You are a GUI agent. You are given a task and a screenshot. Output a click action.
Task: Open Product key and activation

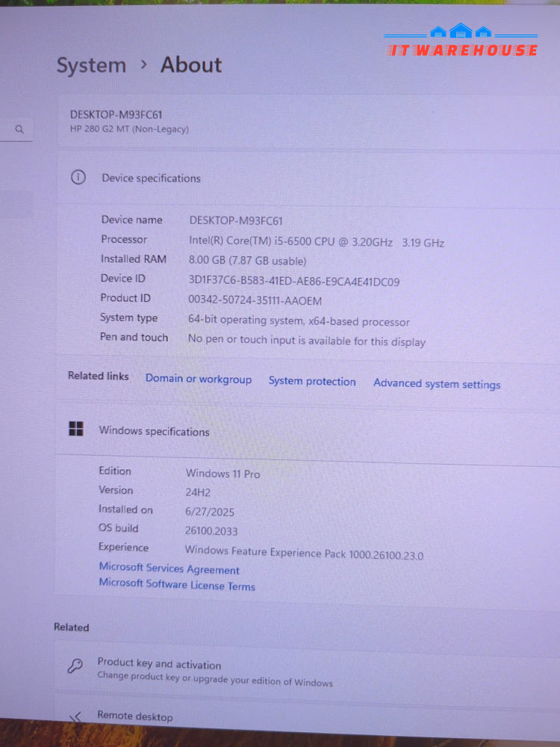tap(307, 672)
